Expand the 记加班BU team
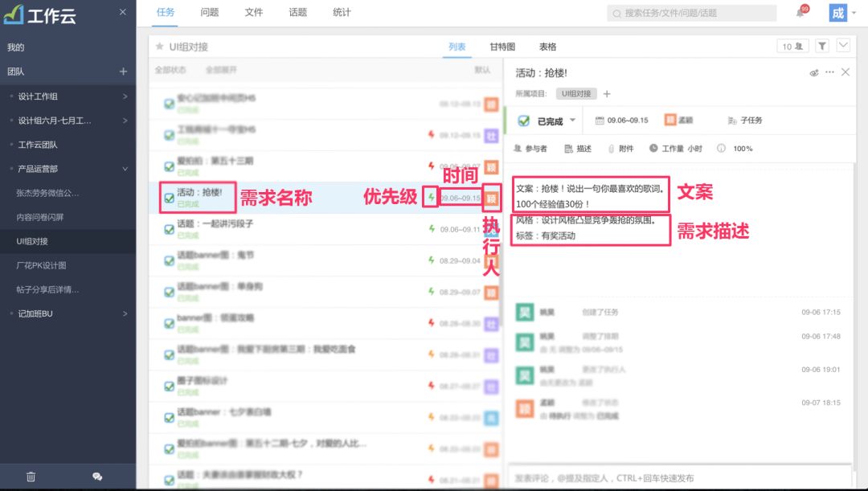The height and width of the screenshot is (491, 868). pos(125,313)
